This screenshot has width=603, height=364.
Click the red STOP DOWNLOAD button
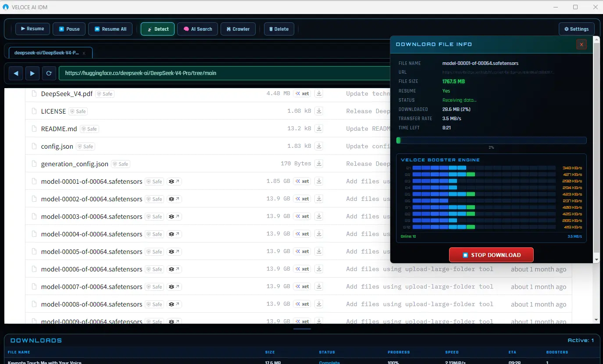[491, 255]
